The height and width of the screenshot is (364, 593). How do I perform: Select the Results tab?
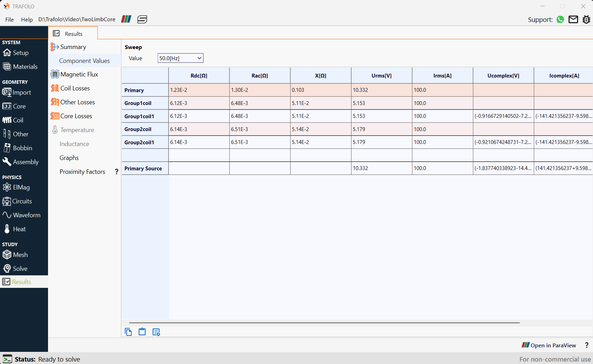(x=73, y=34)
